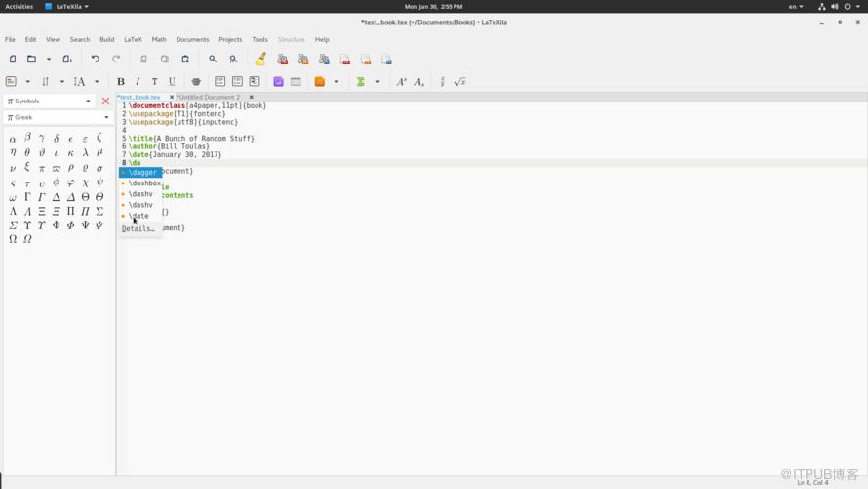Open the en keyboard language indicator
The image size is (868, 489).
tap(796, 7)
